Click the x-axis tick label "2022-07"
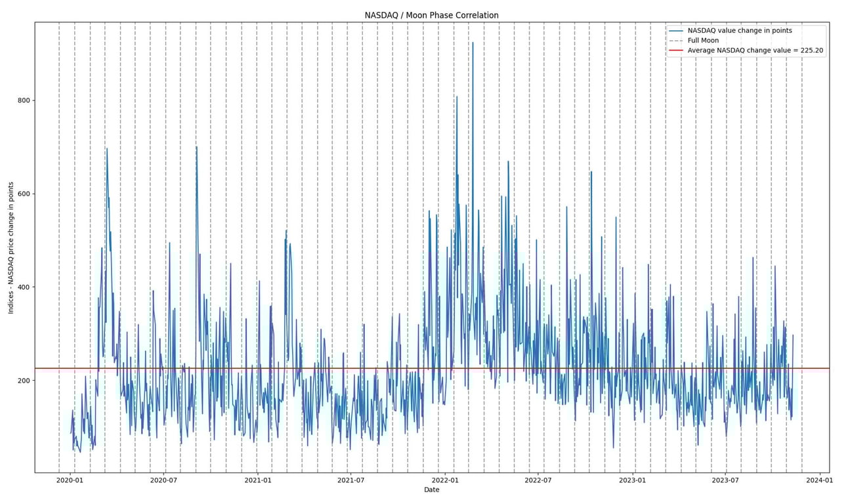This screenshot has width=848, height=504. tap(539, 480)
